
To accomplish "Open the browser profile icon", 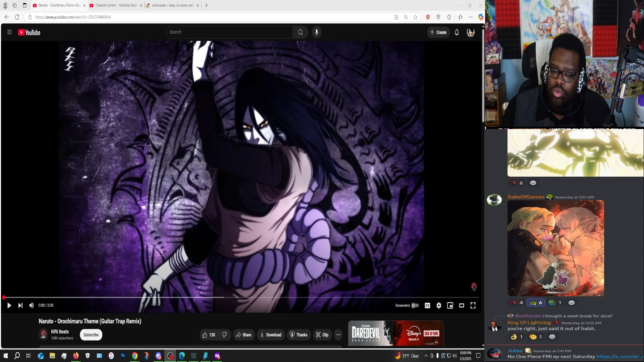I will coord(5,5).
